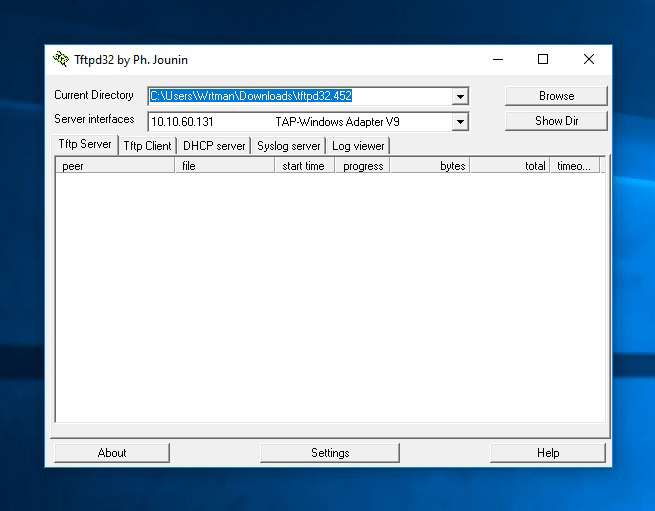The height and width of the screenshot is (511, 655).
Task: Open the Current Directory dropdown arrow
Action: pos(460,97)
